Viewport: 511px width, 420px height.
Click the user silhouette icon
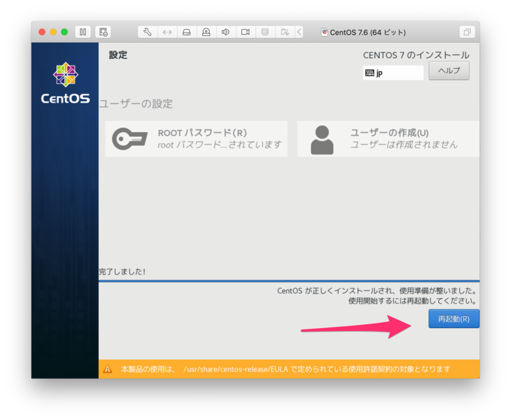click(322, 140)
